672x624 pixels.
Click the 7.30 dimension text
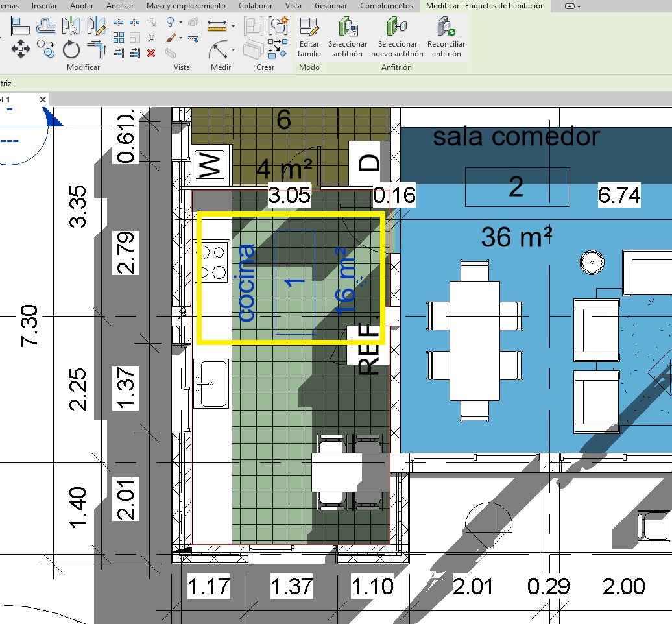pos(30,326)
